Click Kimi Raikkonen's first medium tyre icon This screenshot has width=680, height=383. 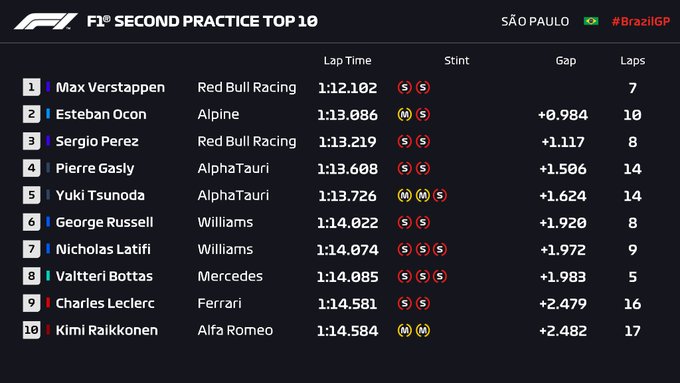pos(405,331)
